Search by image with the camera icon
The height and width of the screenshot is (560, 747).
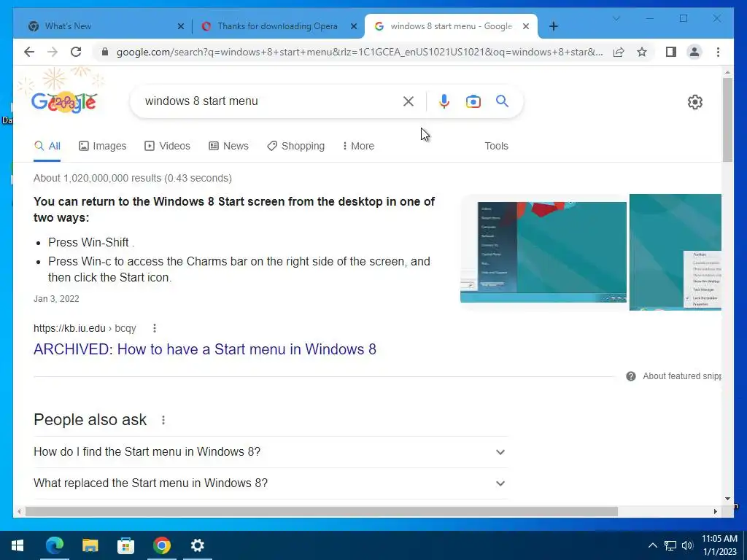point(473,101)
